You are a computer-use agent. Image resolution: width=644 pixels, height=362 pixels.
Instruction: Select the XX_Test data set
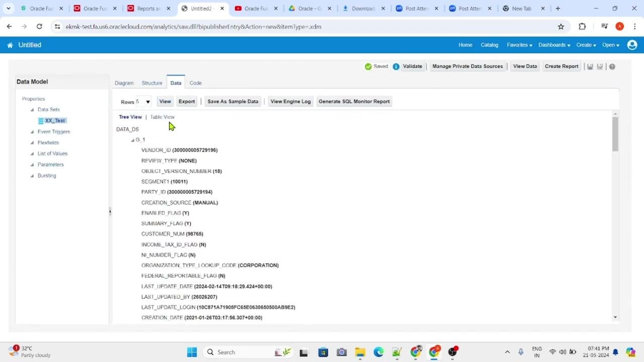[x=55, y=121]
